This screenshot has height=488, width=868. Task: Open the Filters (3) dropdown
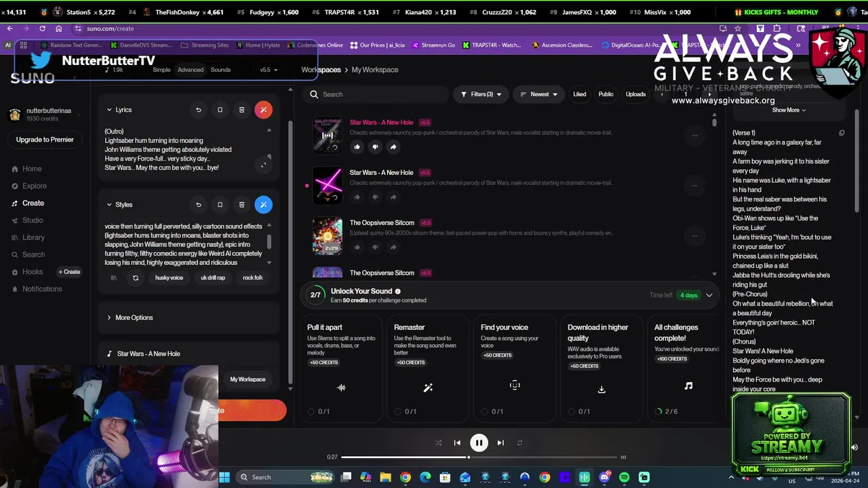click(481, 94)
